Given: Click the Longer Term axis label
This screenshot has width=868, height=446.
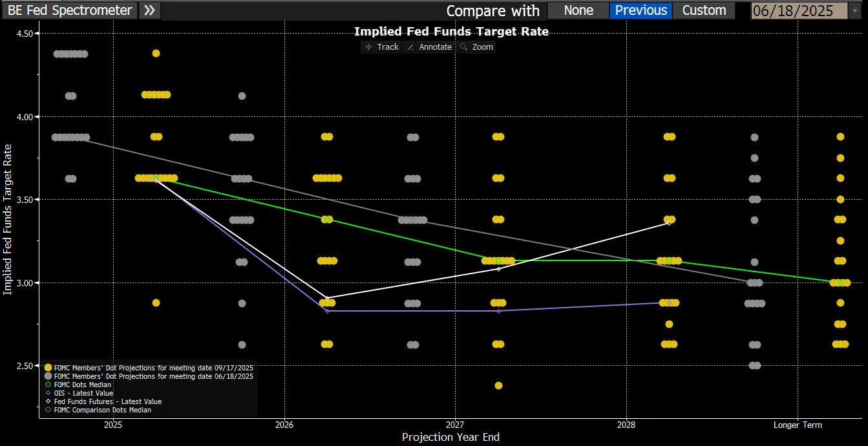Looking at the screenshot, I should coord(798,425).
